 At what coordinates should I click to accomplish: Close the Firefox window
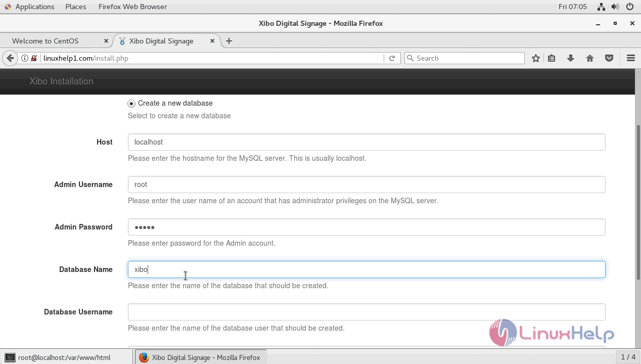pos(632,23)
